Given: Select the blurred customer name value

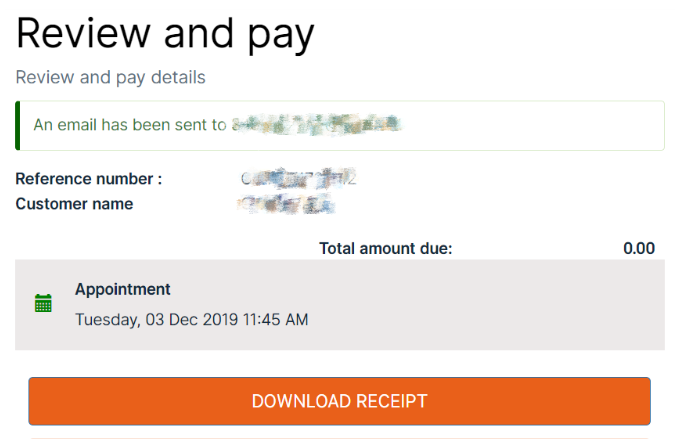Looking at the screenshot, I should [286, 204].
